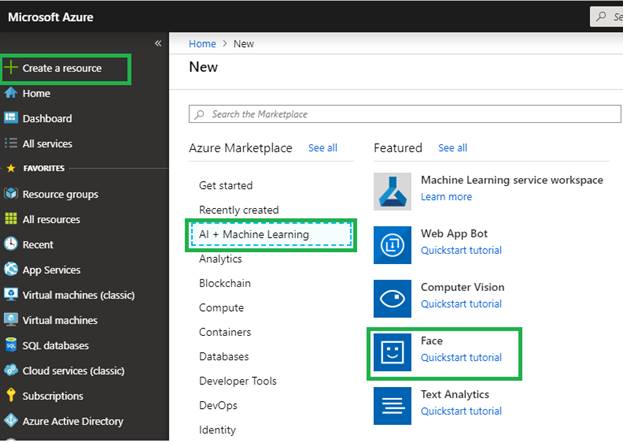The image size is (623, 443).
Task: Click the Create a resource label
Action: click(x=62, y=68)
